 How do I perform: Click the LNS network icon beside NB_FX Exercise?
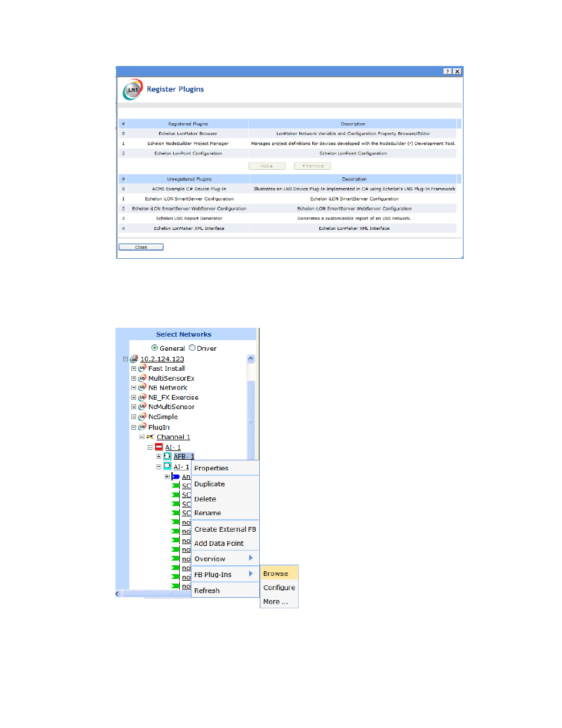(142, 397)
